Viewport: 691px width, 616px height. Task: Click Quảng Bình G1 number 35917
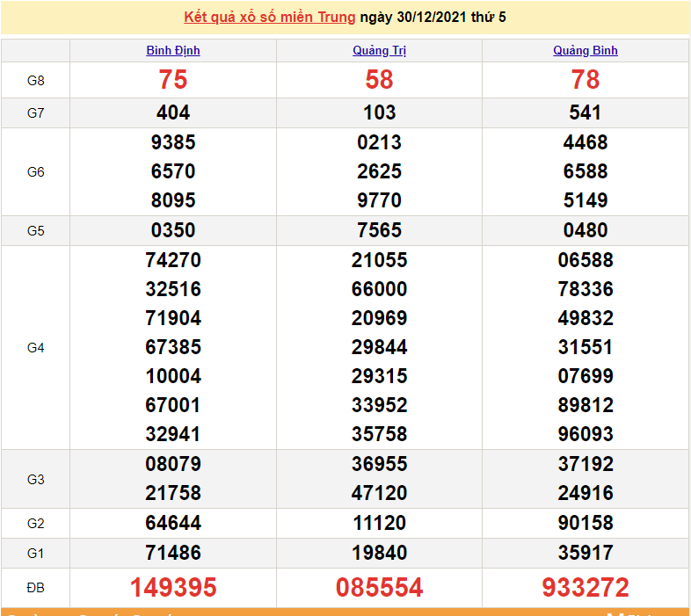click(586, 553)
